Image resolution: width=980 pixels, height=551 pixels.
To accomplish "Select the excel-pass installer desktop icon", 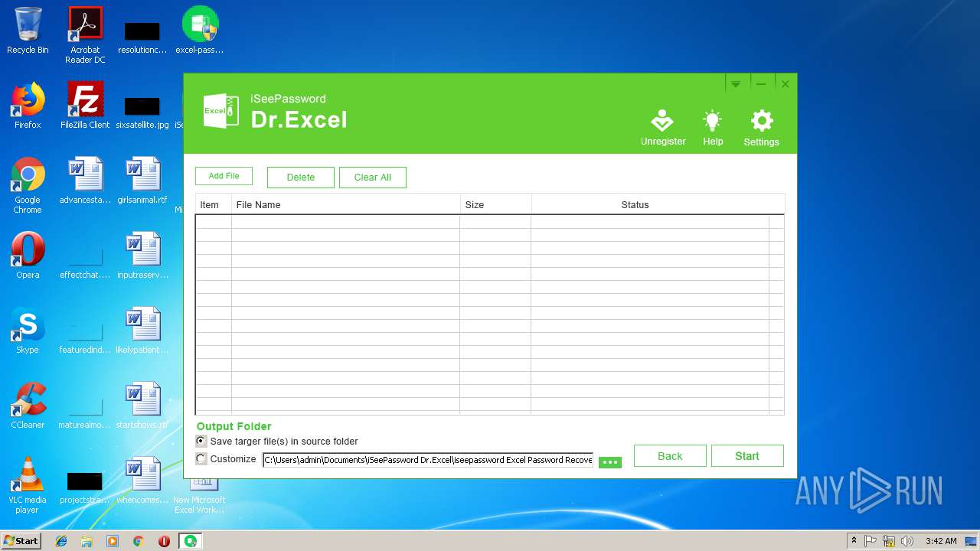I will point(200,31).
